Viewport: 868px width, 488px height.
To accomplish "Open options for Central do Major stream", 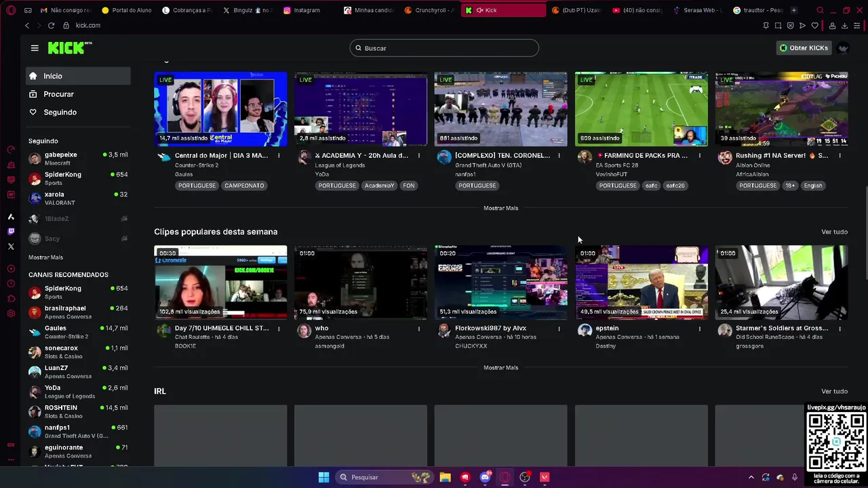I will pos(279,156).
